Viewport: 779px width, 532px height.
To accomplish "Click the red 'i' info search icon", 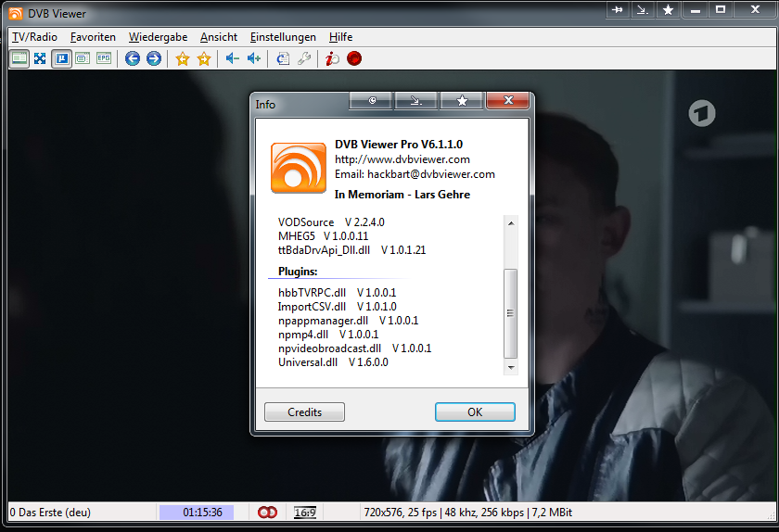I will [332, 58].
